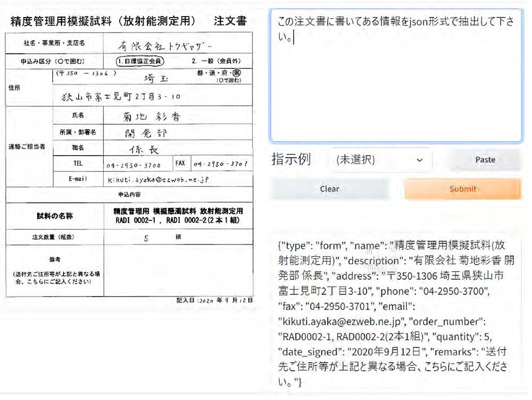Click the 指示例 label text
Image resolution: width=532 pixels, height=400 pixels.
pos(291,159)
